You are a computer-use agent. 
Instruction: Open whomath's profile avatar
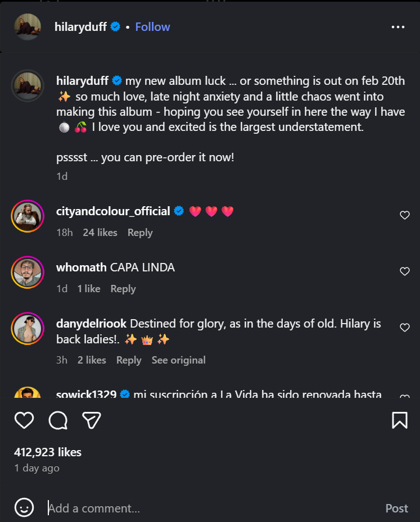pos(28,273)
